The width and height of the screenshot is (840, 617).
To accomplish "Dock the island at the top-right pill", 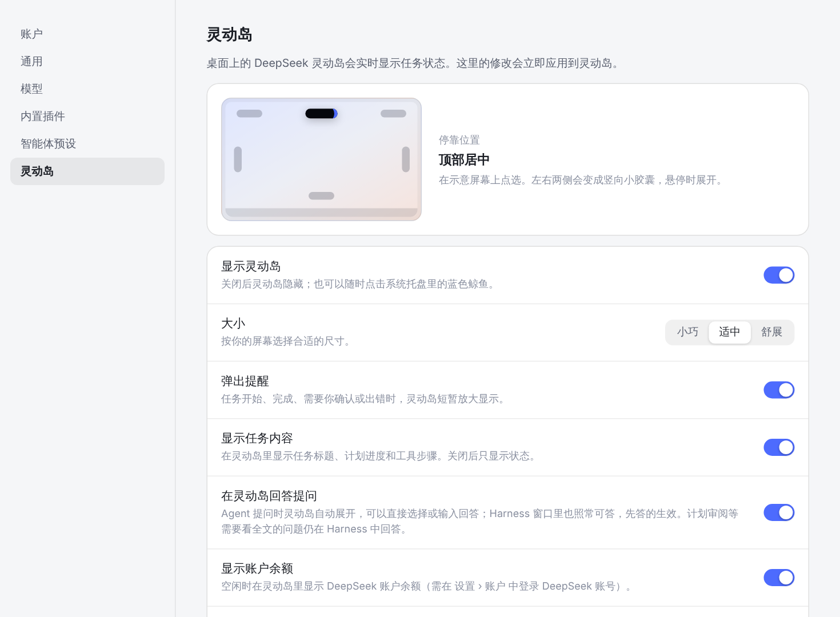I will 393,114.
